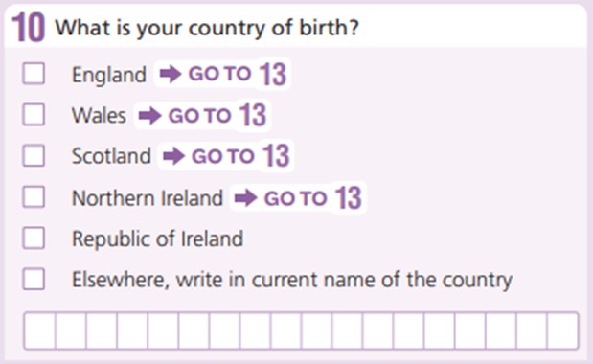Click the arrow icon next to Scotland
The height and width of the screenshot is (364, 593).
[173, 156]
